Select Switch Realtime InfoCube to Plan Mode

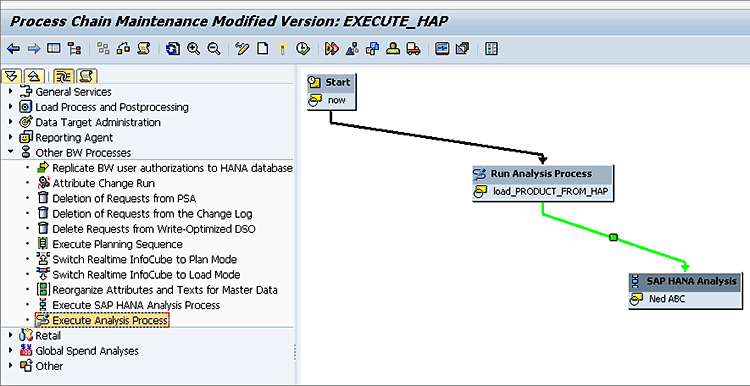pos(144,259)
